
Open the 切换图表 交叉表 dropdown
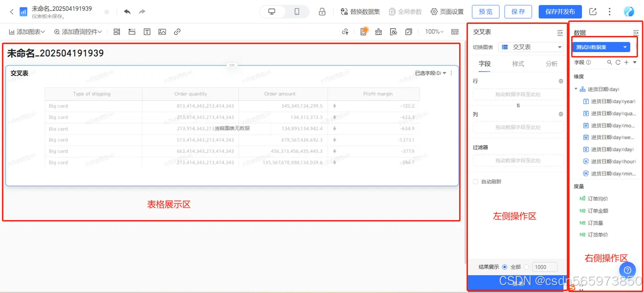[531, 47]
